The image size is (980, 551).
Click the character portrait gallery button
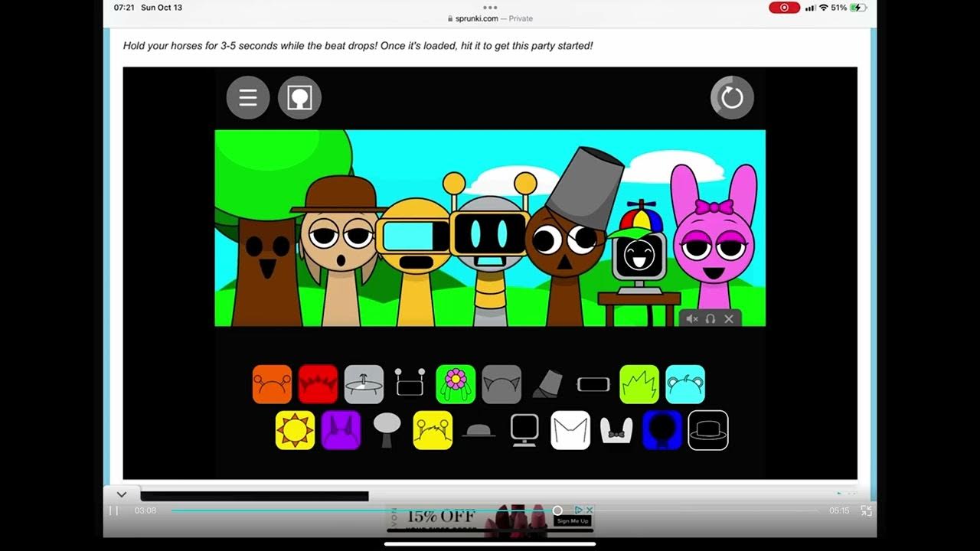[x=299, y=97]
